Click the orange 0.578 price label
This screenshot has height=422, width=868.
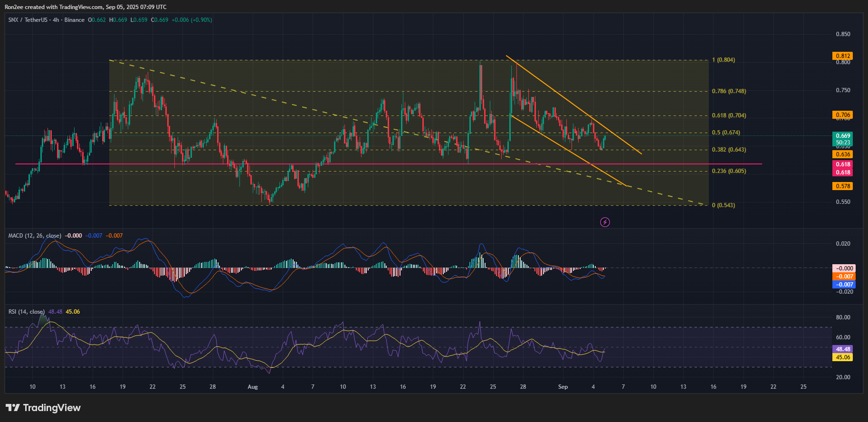coord(843,186)
